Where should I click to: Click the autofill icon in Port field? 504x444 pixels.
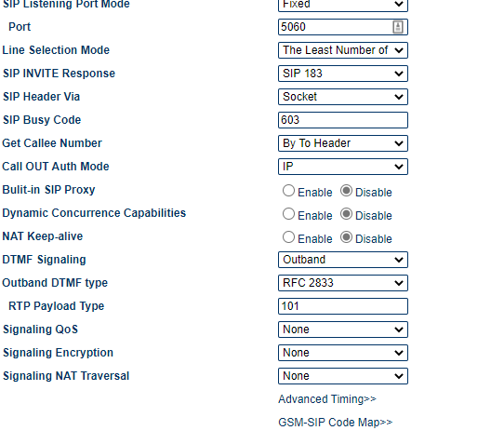coord(398,27)
